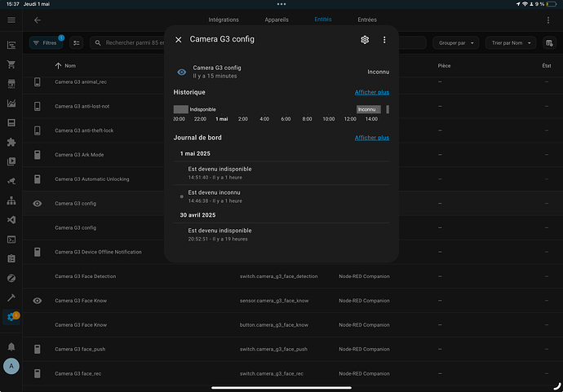The height and width of the screenshot is (392, 563).
Task: Open the Filtres filter button
Action: tap(46, 43)
